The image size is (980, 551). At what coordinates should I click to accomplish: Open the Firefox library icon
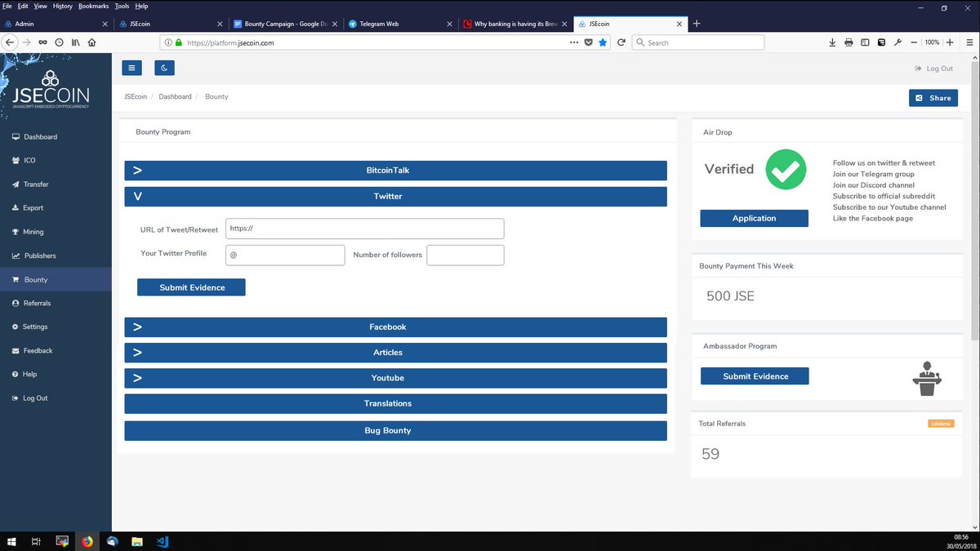click(x=75, y=42)
